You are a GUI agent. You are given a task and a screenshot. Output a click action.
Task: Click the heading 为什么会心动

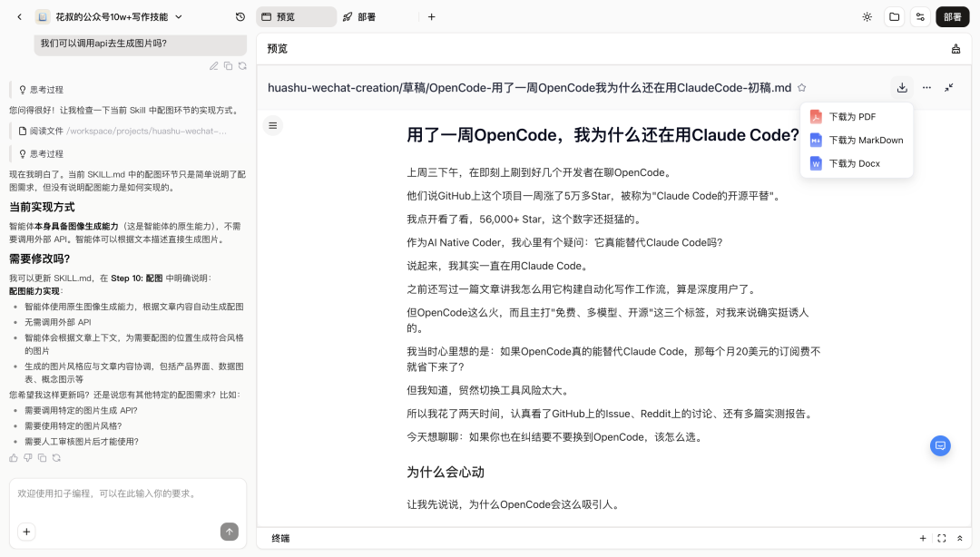pyautogui.click(x=446, y=472)
